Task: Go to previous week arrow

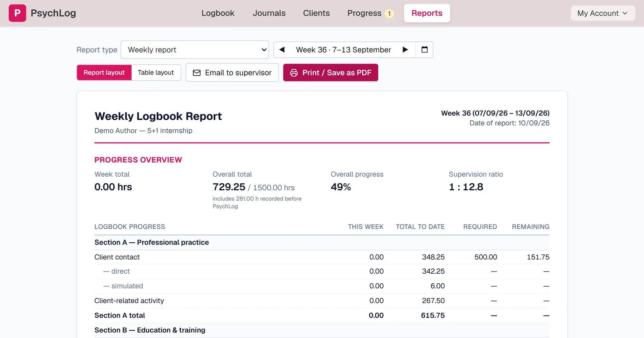Action: click(x=282, y=50)
